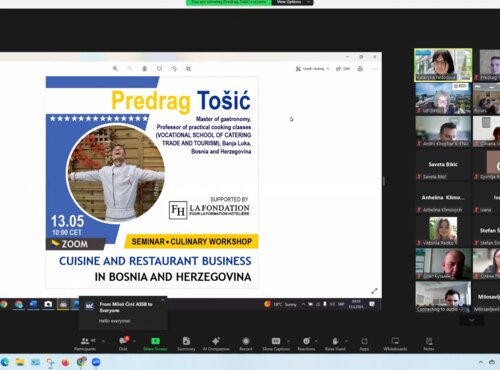Expand the Raise Hand caret
Screen dimensions: 500x370
346,341
